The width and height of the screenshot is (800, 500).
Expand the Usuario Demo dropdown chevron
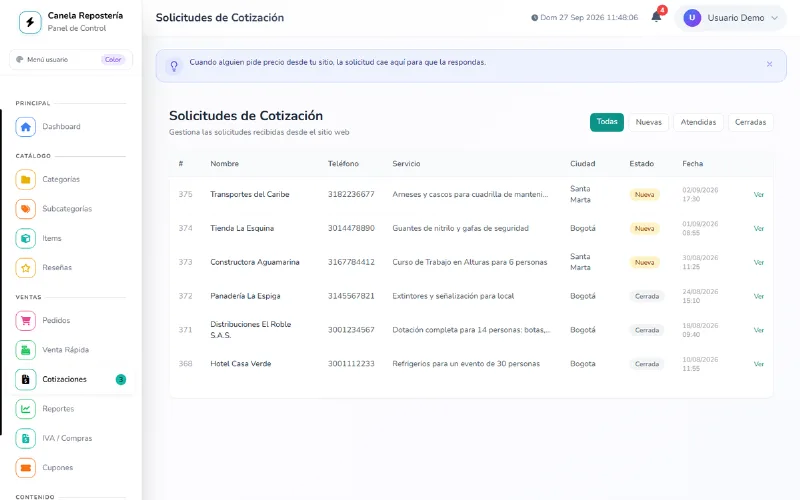tap(774, 18)
